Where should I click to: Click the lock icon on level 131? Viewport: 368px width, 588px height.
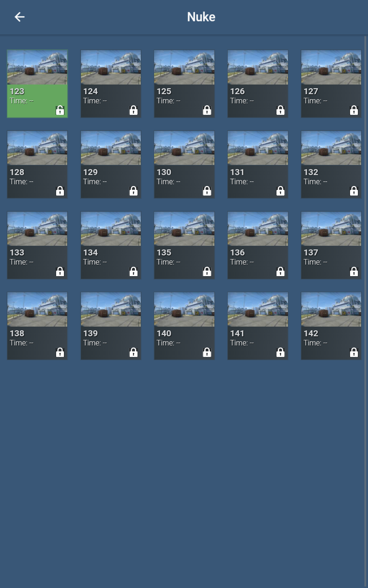(281, 191)
